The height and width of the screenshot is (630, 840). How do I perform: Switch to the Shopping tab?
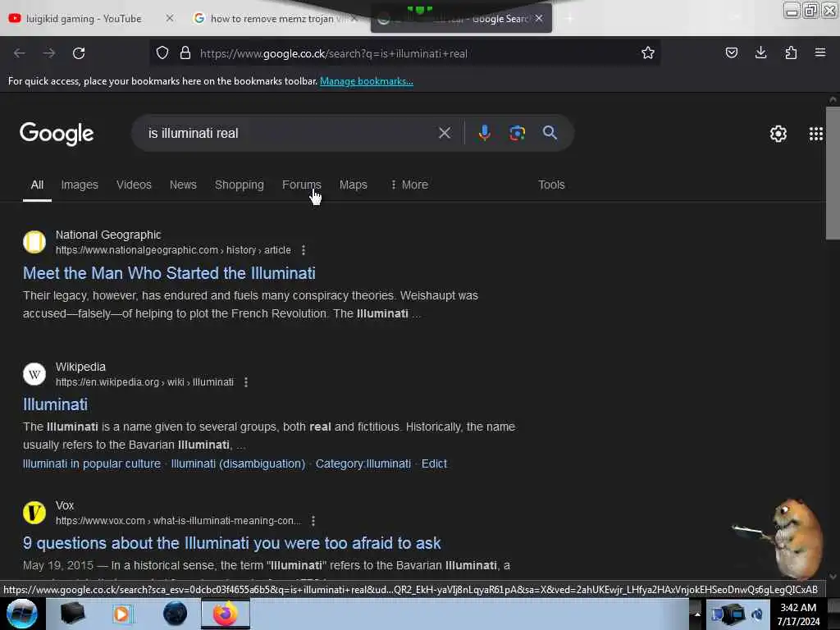240,185
